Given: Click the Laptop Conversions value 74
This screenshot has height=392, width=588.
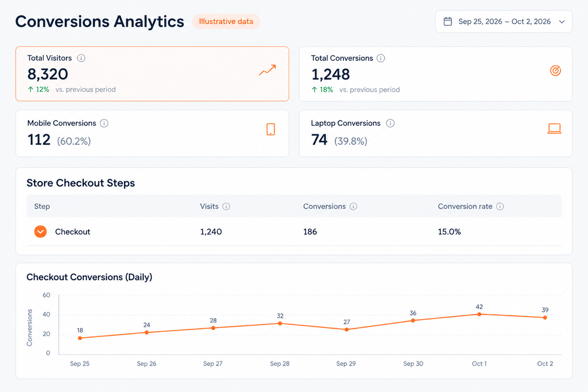Looking at the screenshot, I should coord(319,140).
